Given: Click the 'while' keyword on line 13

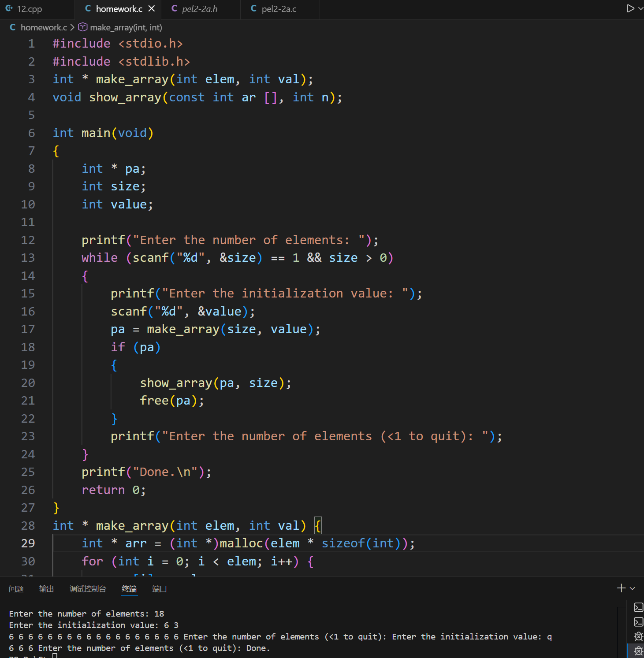Looking at the screenshot, I should pyautogui.click(x=100, y=258).
